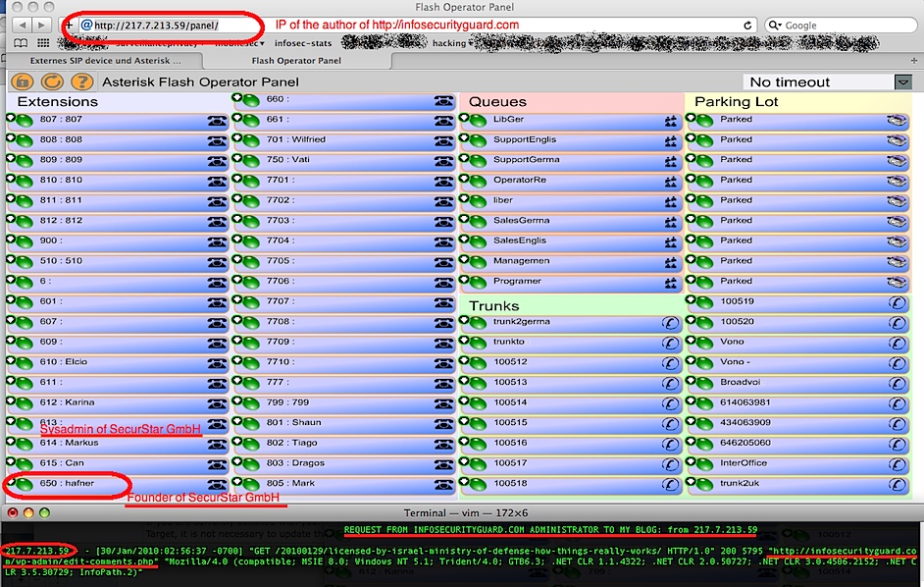Viewport: 924px width, 587px height.
Task: Click the phone icon for 612 Karina
Action: 217,404
